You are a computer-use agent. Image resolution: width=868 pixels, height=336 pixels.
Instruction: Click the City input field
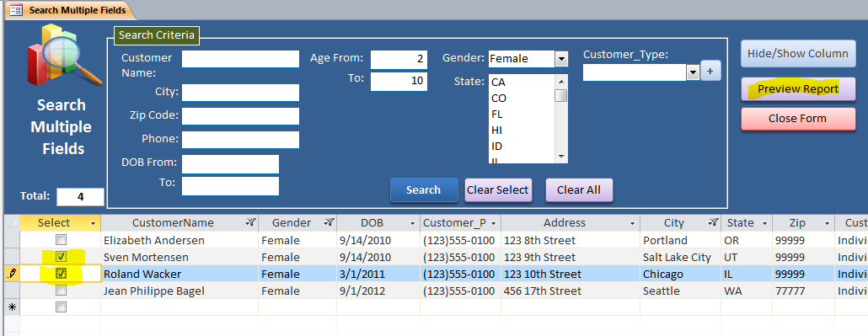[240, 93]
